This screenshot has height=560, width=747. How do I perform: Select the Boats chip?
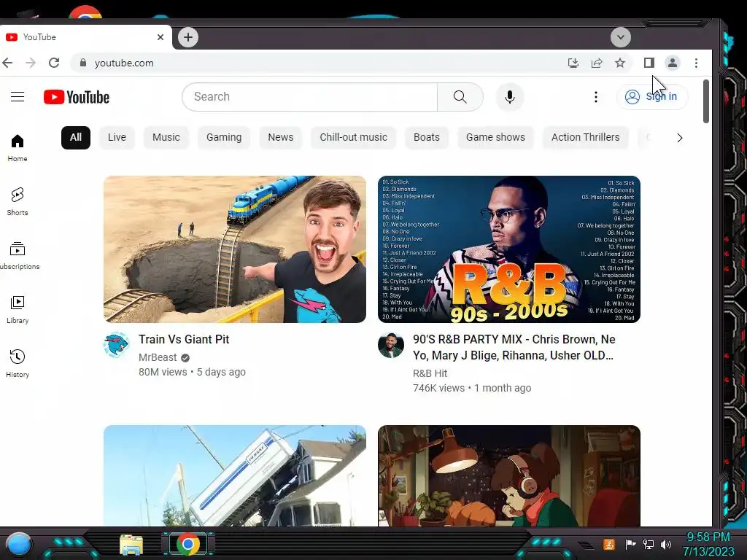pos(426,138)
